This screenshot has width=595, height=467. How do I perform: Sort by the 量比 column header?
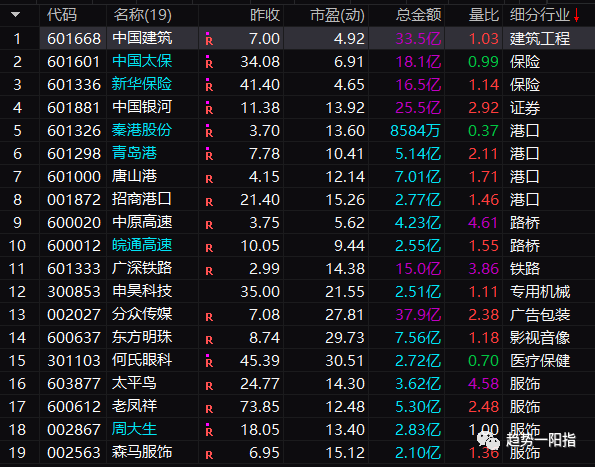tap(484, 15)
